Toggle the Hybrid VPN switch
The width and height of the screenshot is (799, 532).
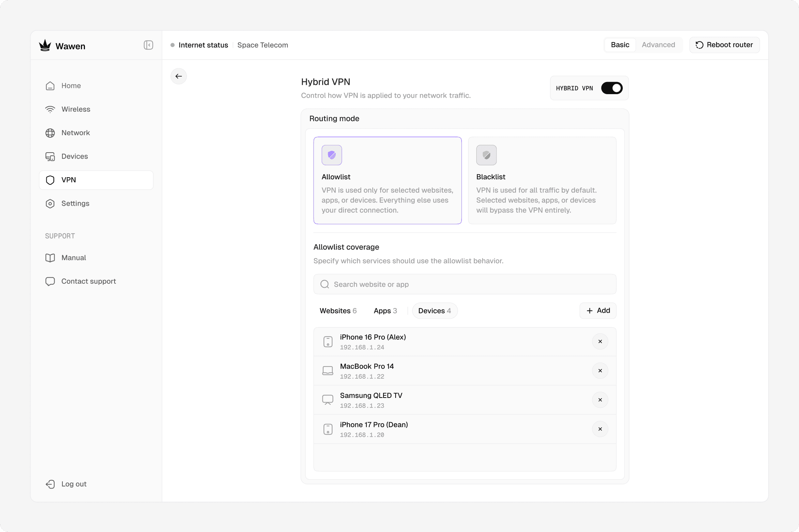[x=612, y=88]
